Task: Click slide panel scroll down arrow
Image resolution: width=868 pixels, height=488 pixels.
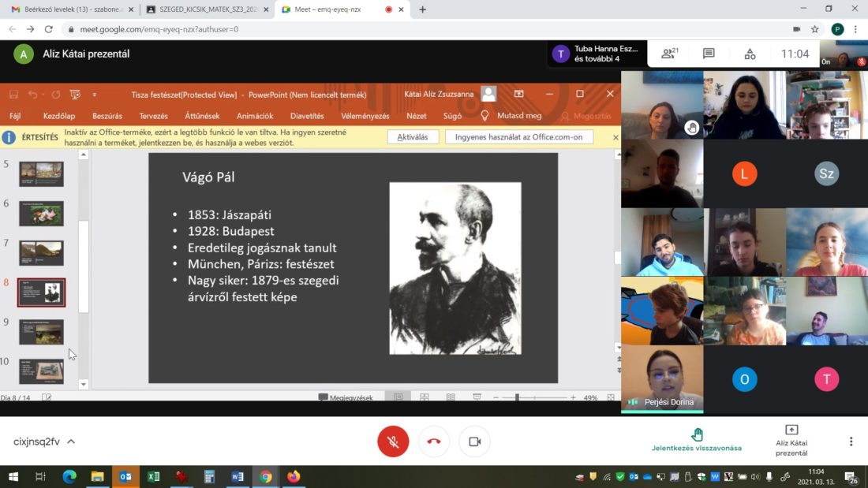Action: point(84,384)
